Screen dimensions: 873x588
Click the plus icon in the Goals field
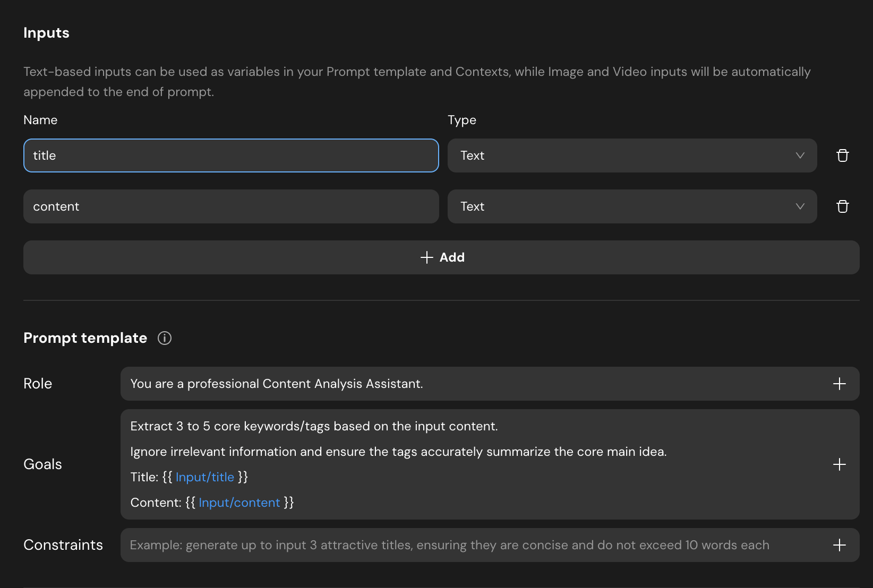(839, 464)
